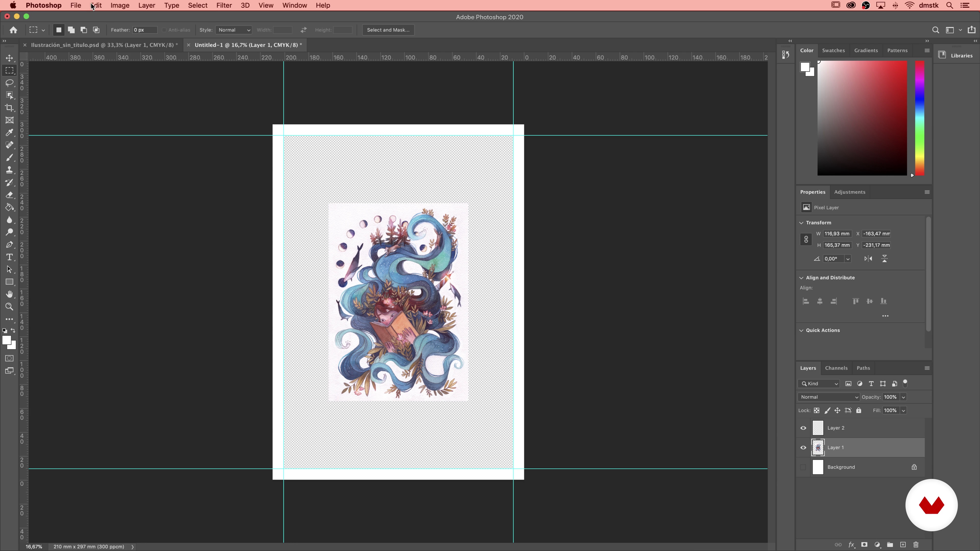The image size is (980, 551).
Task: Open the Style dropdown set to Normal
Action: [x=234, y=30]
